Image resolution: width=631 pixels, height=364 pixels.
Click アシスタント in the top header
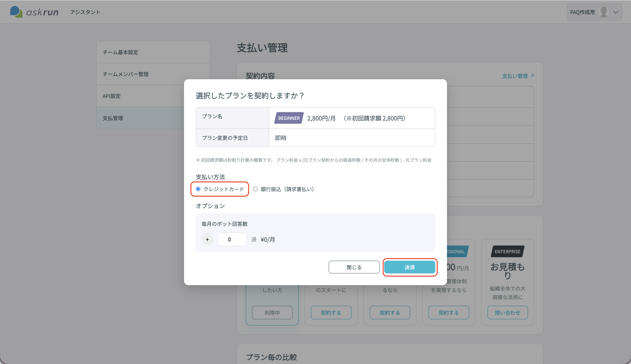tap(85, 12)
